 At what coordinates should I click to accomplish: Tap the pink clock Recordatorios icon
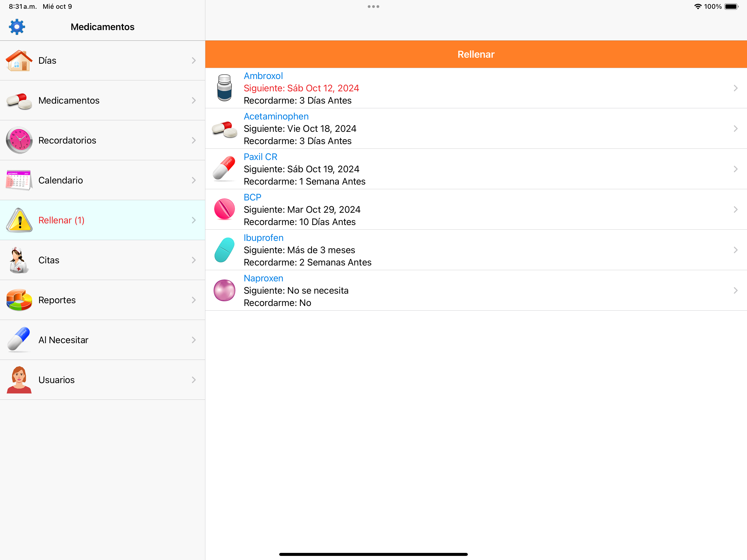[19, 140]
